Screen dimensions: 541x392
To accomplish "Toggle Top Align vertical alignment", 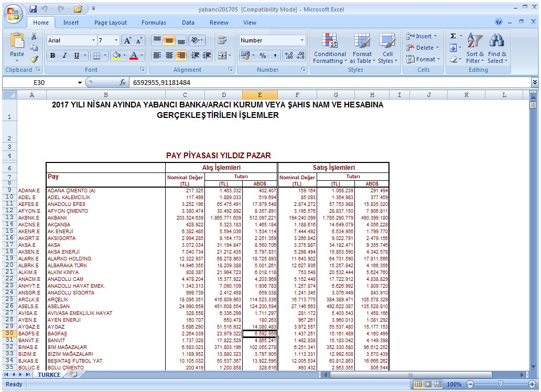I will [157, 40].
